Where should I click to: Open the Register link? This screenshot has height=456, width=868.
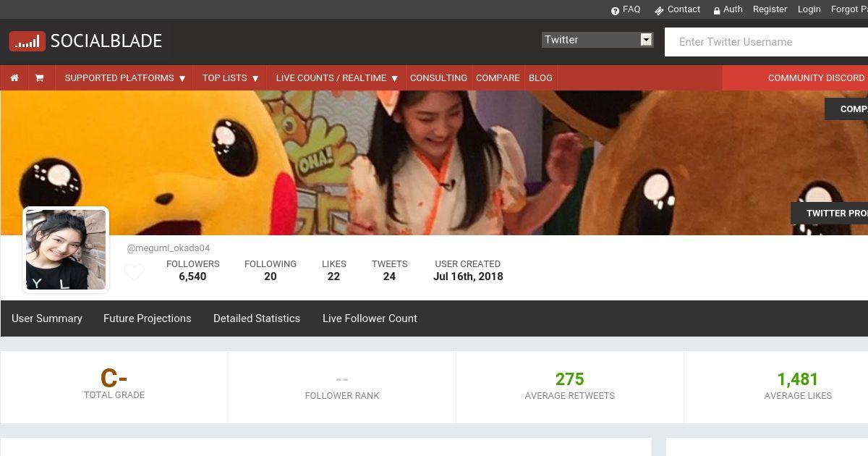770,9
